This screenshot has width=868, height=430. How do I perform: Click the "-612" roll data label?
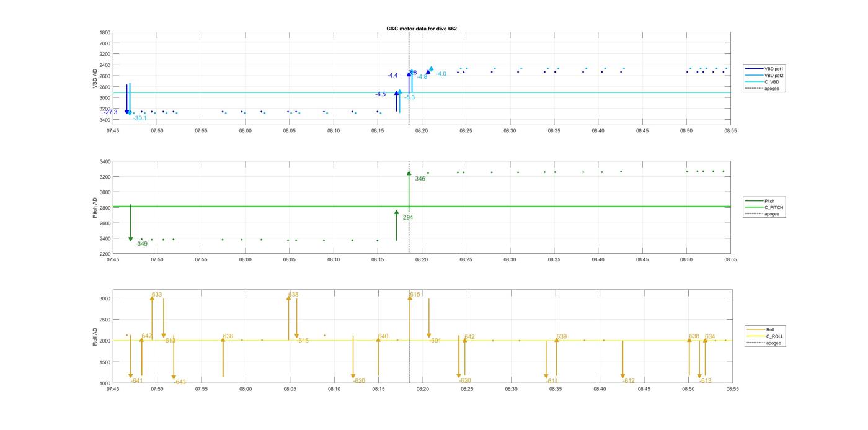point(629,381)
